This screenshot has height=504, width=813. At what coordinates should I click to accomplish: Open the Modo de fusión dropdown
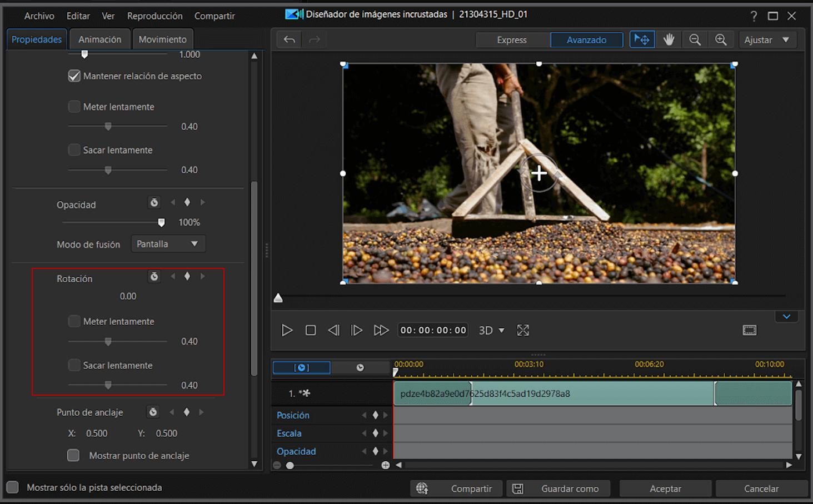point(168,243)
